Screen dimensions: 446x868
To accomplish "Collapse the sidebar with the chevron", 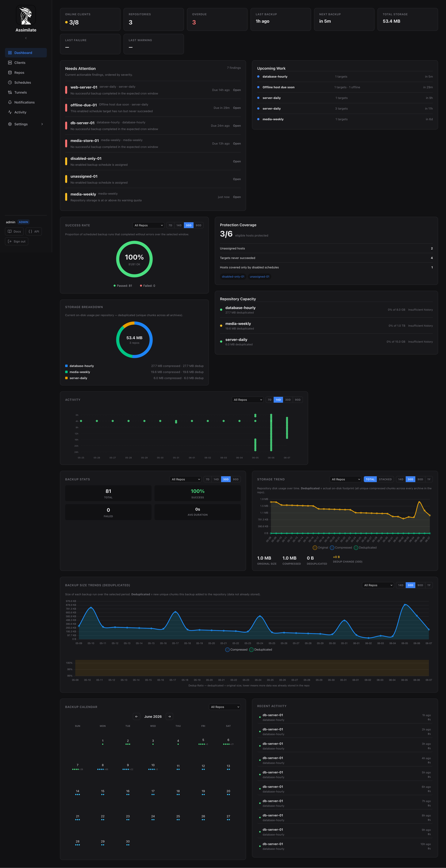I will (26, 38).
